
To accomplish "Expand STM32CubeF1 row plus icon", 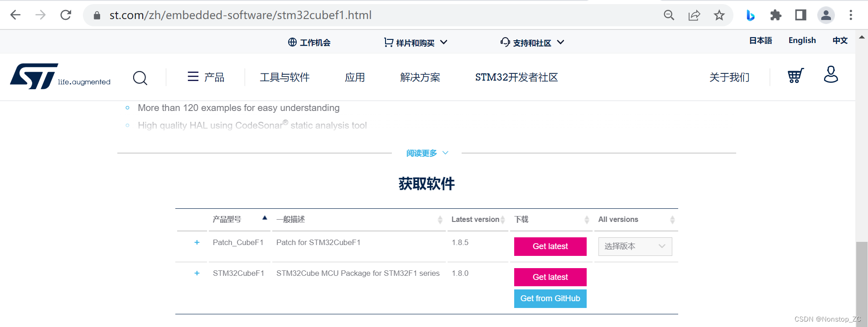I will click(x=197, y=273).
